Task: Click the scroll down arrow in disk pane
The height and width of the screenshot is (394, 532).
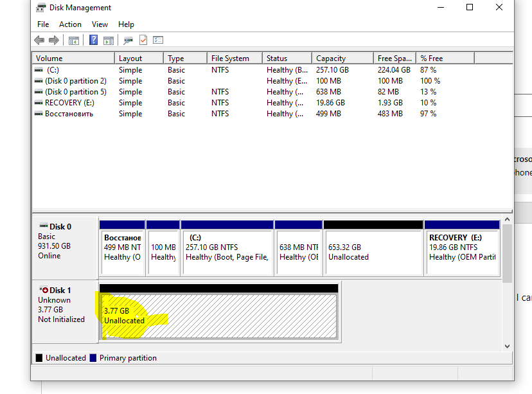Action: (x=507, y=346)
